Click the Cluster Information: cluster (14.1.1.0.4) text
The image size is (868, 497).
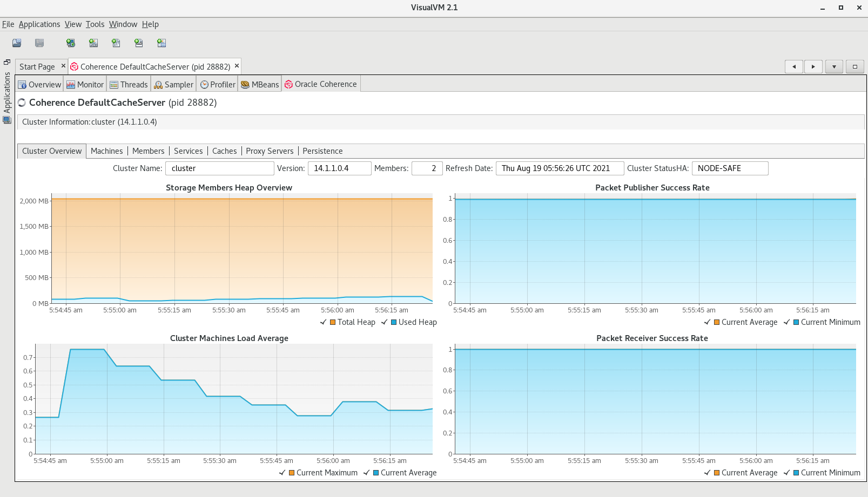(x=90, y=122)
